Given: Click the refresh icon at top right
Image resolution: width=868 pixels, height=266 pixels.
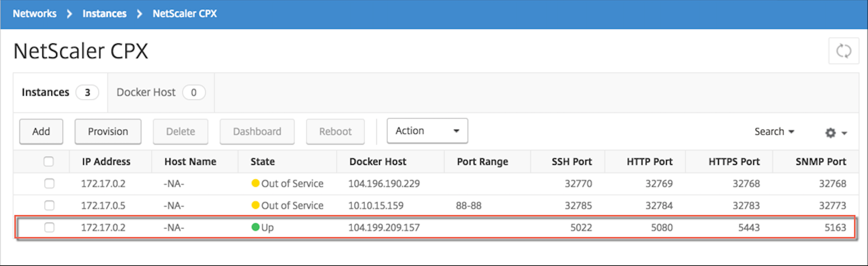Looking at the screenshot, I should (843, 51).
